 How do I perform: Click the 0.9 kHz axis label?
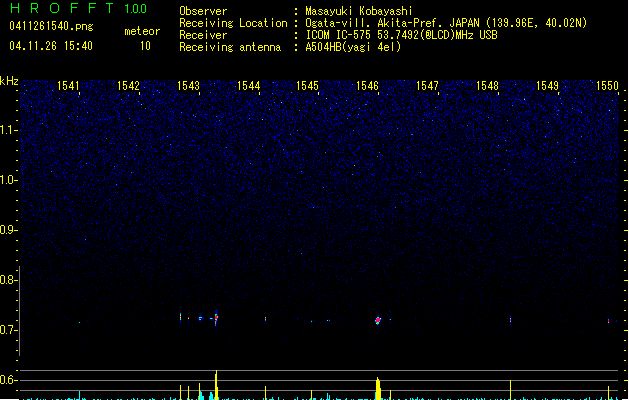(9, 230)
